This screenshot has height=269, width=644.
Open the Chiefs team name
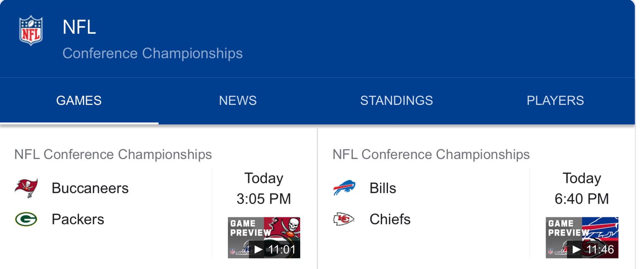click(390, 219)
